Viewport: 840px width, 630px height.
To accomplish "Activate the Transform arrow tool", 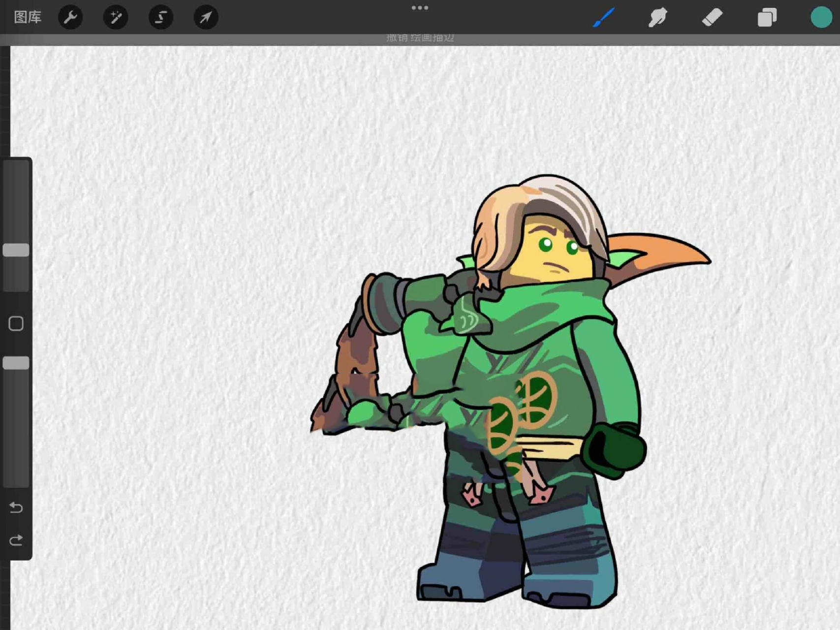I will [206, 17].
